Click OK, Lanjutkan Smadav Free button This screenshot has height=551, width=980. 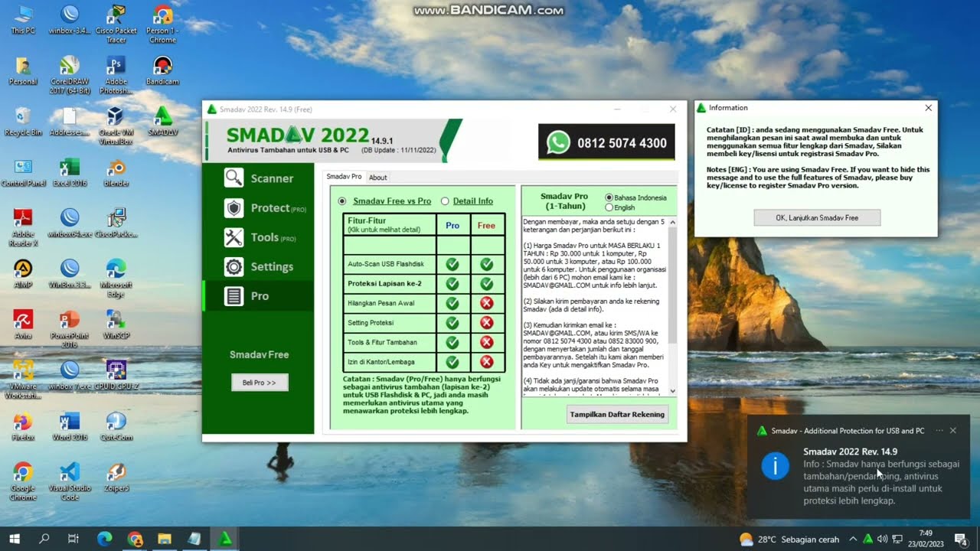817,217
